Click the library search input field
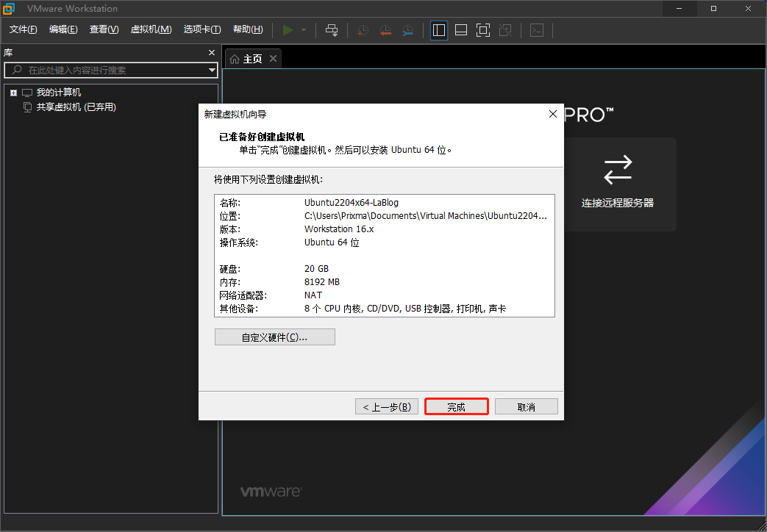 (110, 70)
